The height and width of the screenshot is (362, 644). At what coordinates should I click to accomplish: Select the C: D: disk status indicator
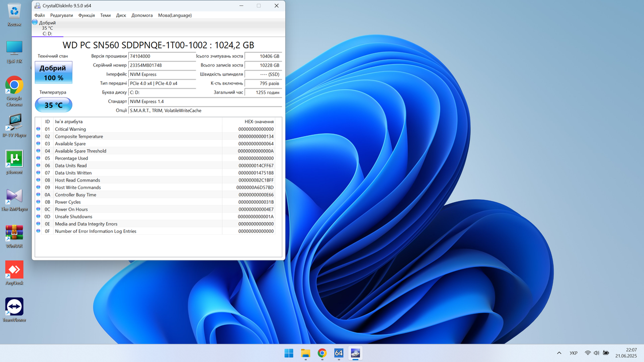(47, 28)
